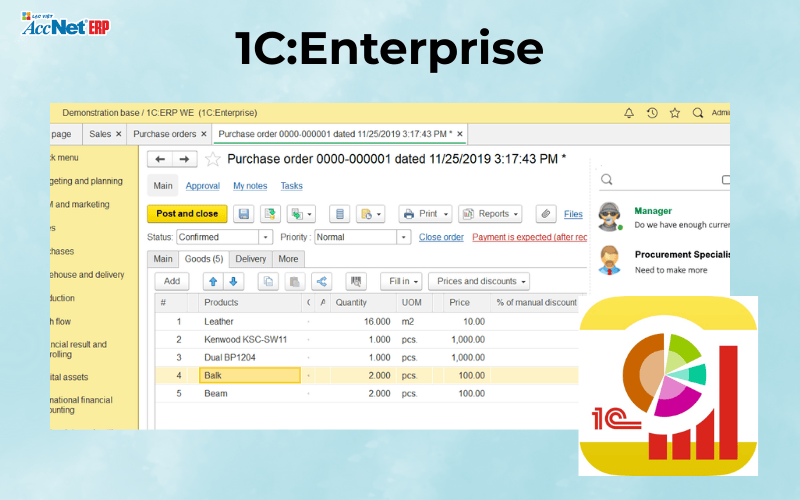The height and width of the screenshot is (500, 800).
Task: Open the Manager chat conversation
Action: click(x=663, y=217)
